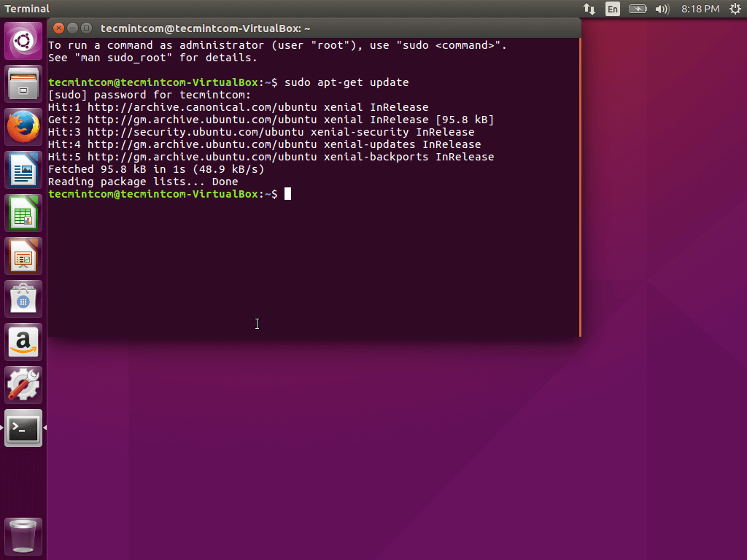This screenshot has width=747, height=560.
Task: Toggle the network arrows indicator
Action: (x=589, y=9)
